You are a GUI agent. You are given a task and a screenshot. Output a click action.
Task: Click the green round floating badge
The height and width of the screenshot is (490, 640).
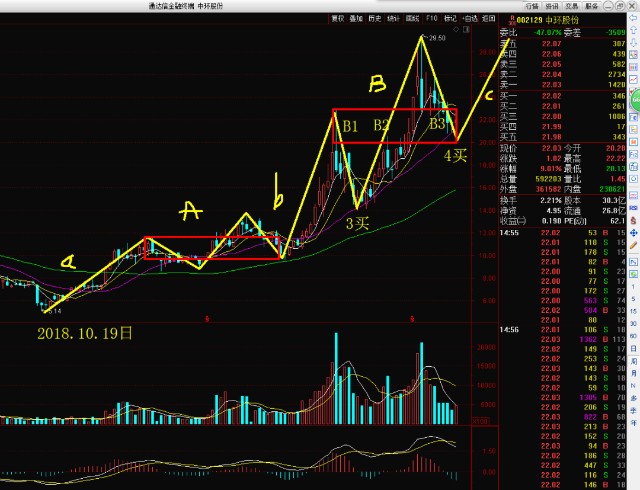pos(636,100)
